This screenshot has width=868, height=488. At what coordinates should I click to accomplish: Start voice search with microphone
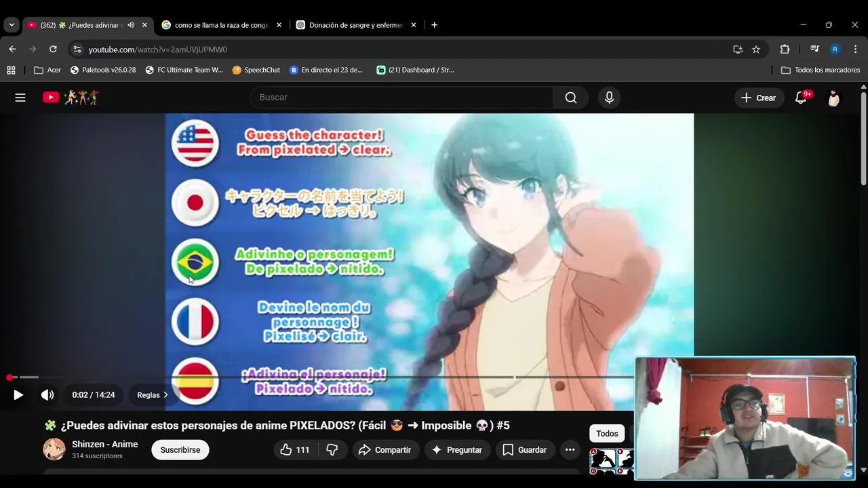[609, 98]
